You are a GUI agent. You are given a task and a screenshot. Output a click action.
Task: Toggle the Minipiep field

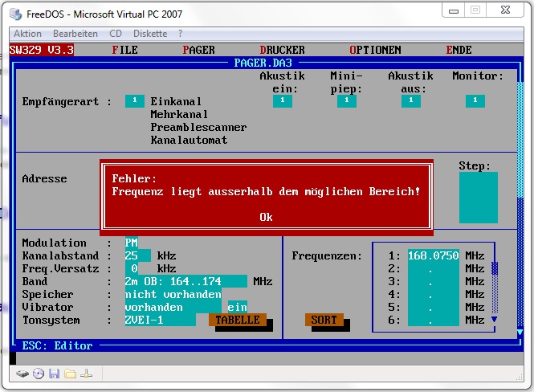click(346, 101)
